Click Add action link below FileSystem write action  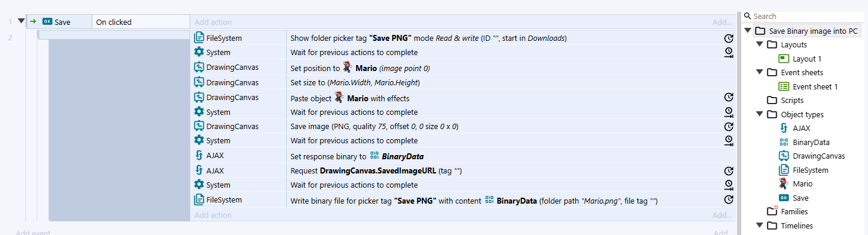pyautogui.click(x=213, y=215)
